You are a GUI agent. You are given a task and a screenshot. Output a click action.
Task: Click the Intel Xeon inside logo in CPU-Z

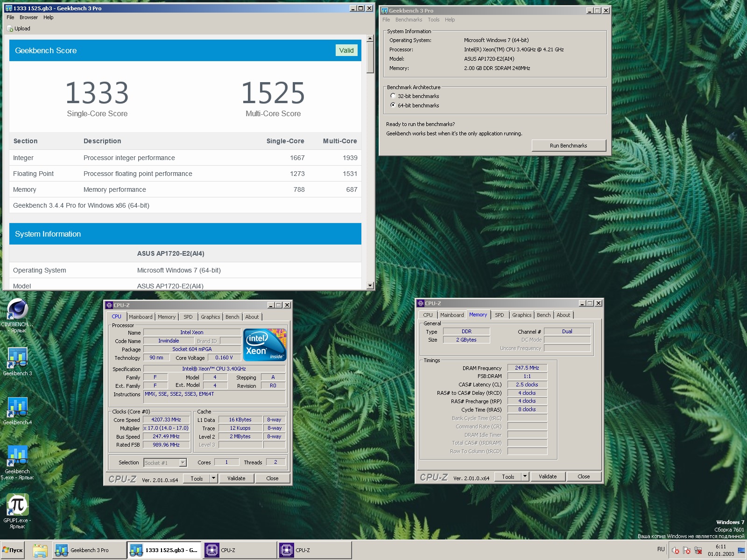[266, 344]
